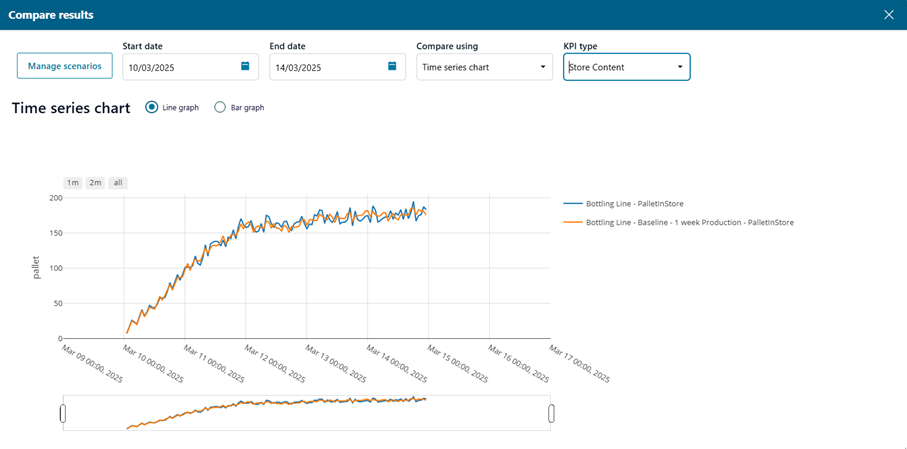Image resolution: width=907 pixels, height=449 pixels.
Task: Select the Line graph radio button
Action: coord(152,107)
